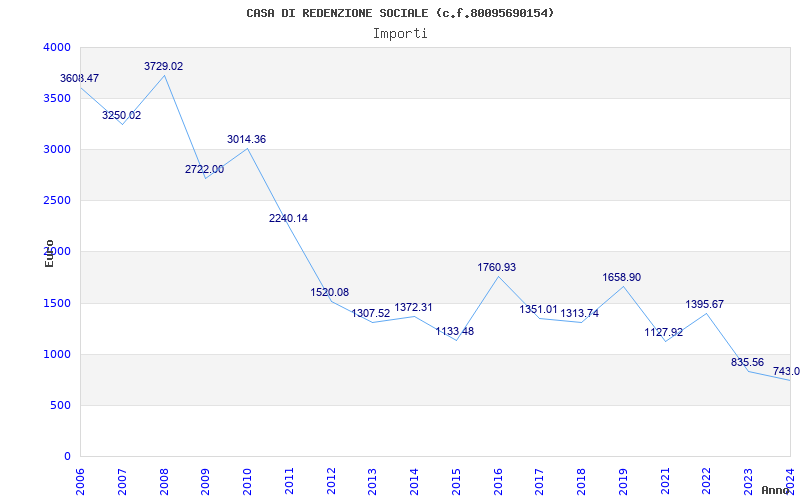
Task: Select the 1658.90 data label
Action: [621, 278]
